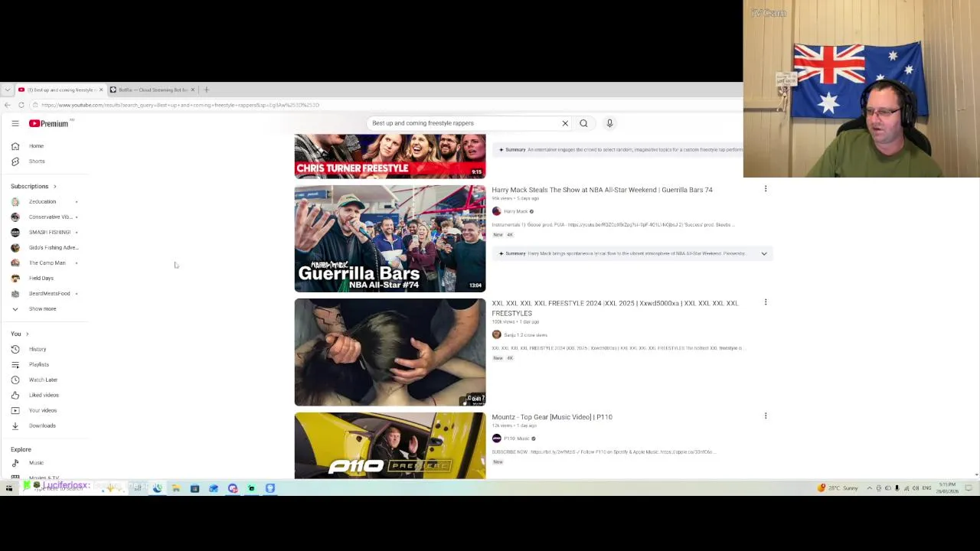Clear the search box with X
Image resolution: width=980 pixels, height=551 pixels.
pyautogui.click(x=565, y=123)
